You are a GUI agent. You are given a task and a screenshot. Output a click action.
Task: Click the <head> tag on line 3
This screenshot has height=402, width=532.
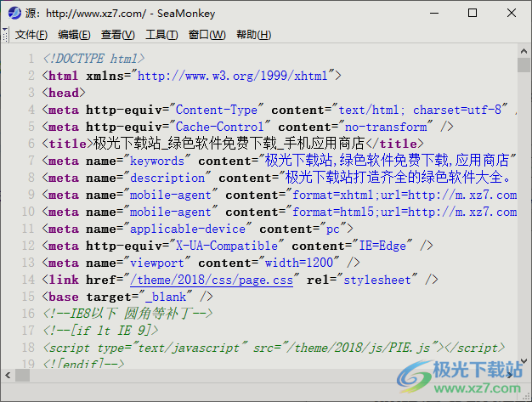64,93
